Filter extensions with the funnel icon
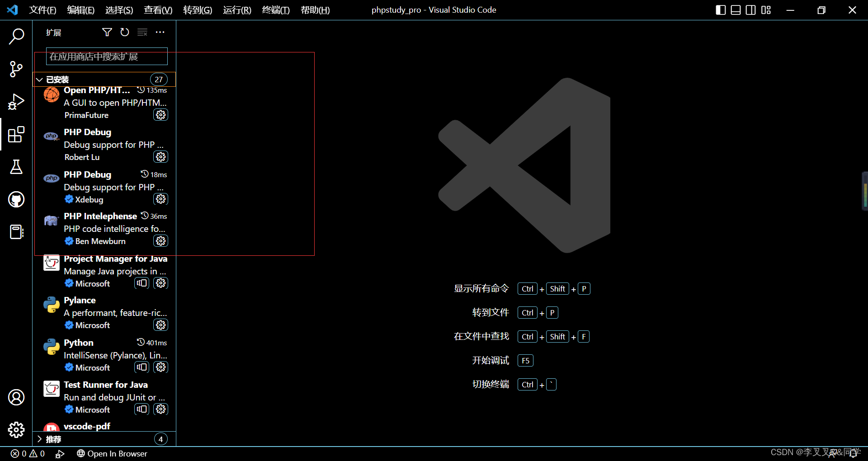This screenshot has height=461, width=868. pyautogui.click(x=107, y=32)
